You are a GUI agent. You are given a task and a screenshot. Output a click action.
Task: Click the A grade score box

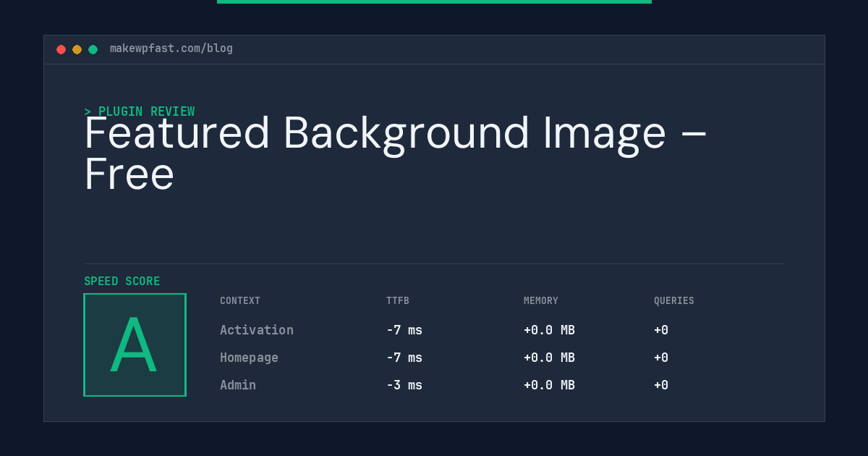[x=135, y=345]
